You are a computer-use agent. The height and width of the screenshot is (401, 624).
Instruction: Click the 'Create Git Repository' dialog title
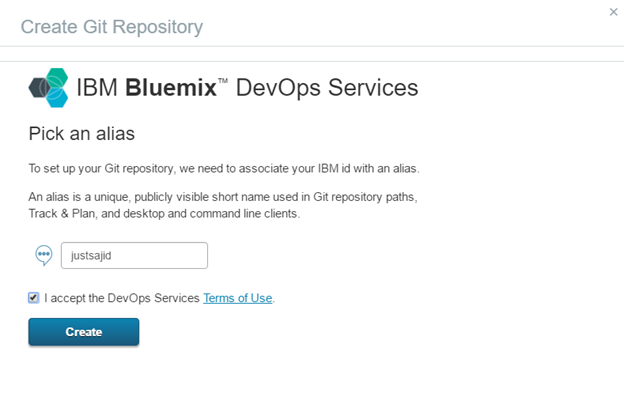112,27
